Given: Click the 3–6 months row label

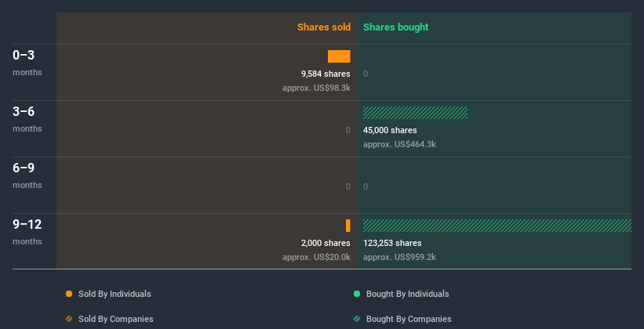Looking at the screenshot, I should click(27, 119).
